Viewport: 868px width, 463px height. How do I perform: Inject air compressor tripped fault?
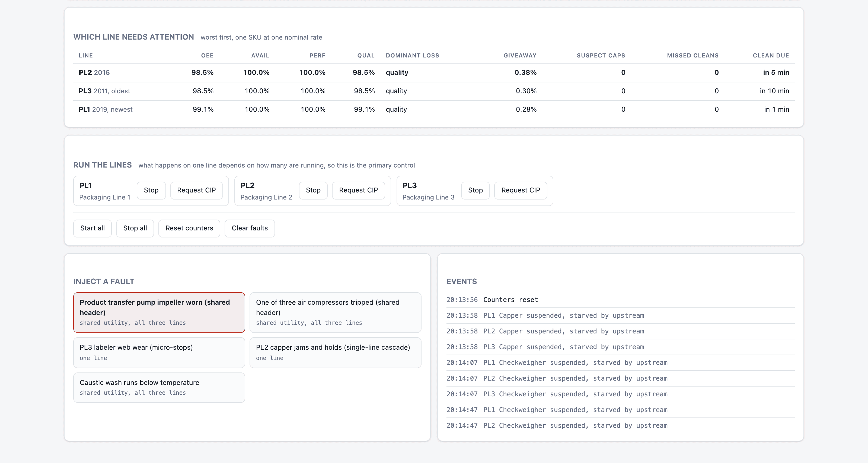click(335, 313)
